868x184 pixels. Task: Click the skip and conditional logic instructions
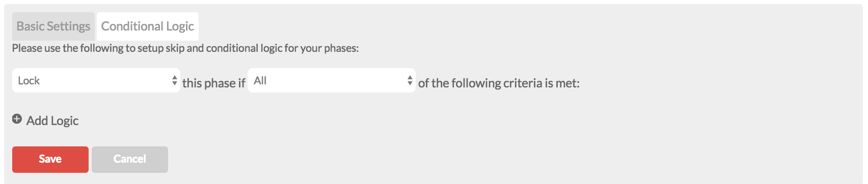[x=185, y=48]
